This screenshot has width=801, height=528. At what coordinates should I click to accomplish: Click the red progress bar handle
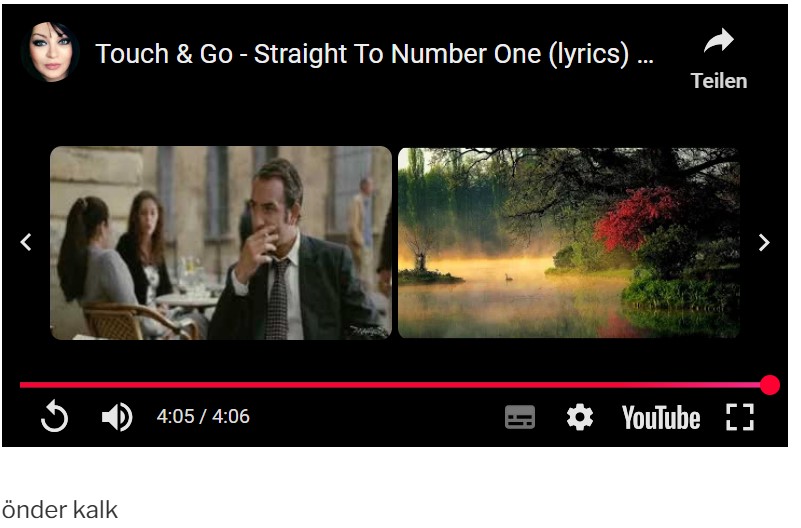point(769,385)
